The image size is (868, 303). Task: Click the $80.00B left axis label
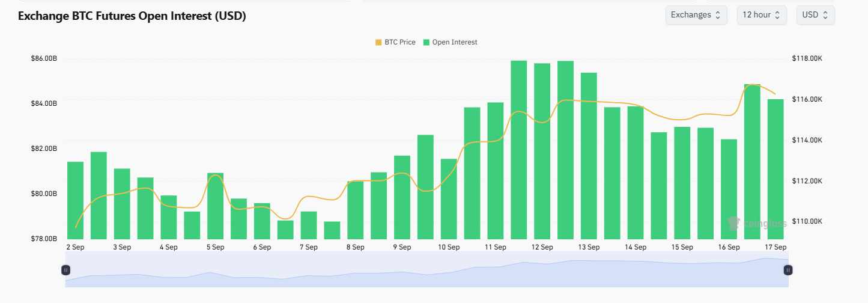click(x=44, y=194)
